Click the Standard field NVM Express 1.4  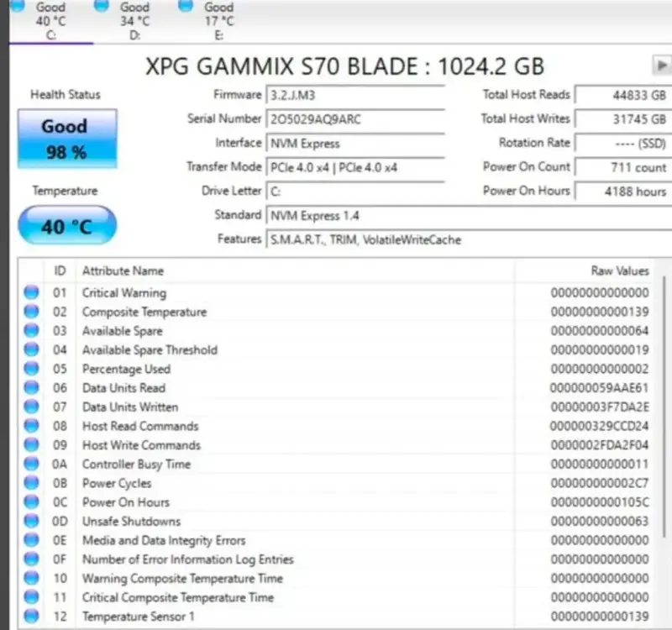coord(469,215)
